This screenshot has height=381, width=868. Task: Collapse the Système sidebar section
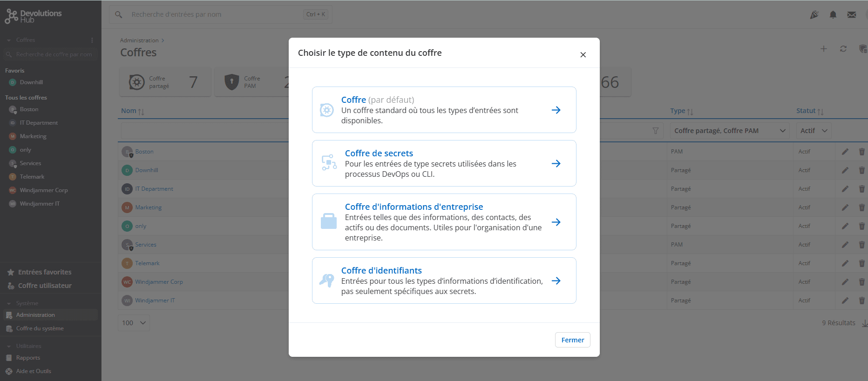point(9,303)
